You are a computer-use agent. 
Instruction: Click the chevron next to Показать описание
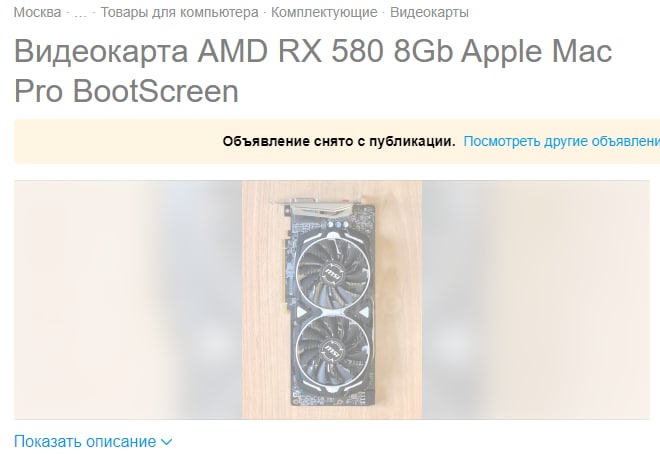[x=166, y=442]
